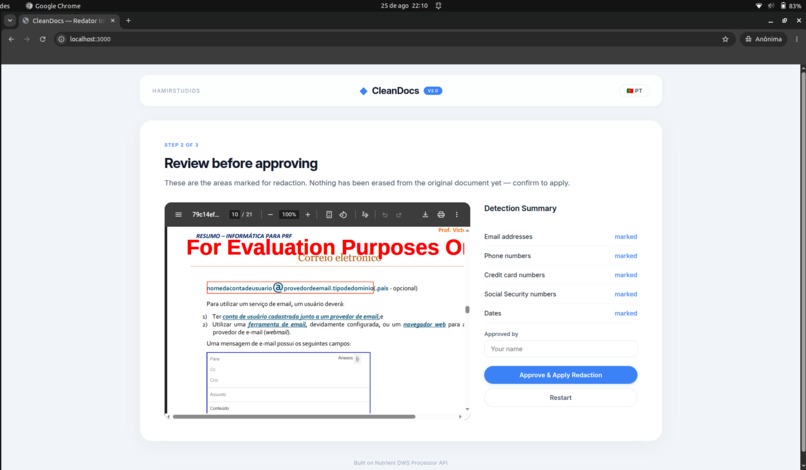806x470 pixels.
Task: Open the navegador web link in document
Action: click(x=424, y=324)
